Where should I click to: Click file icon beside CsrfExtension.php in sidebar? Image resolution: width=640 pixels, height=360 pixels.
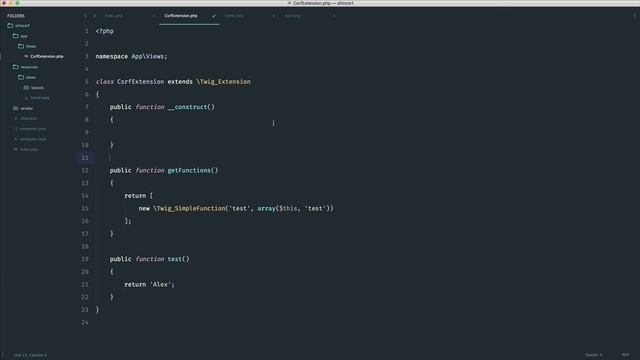point(26,56)
